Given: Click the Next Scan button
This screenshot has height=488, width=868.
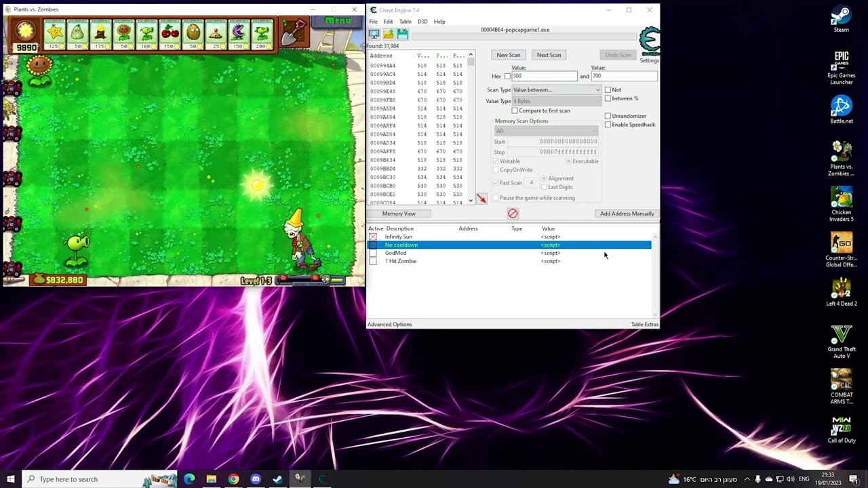Looking at the screenshot, I should (x=549, y=55).
